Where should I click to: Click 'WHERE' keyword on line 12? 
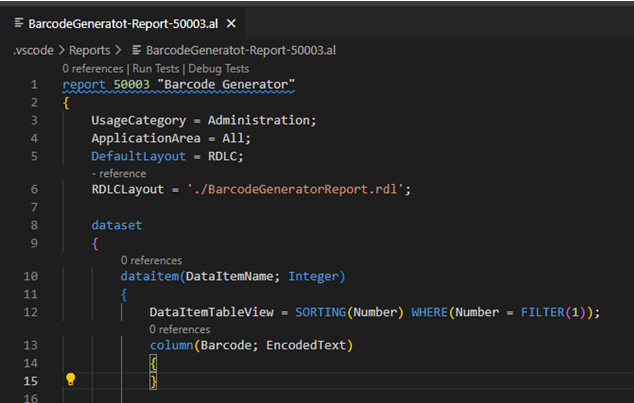coord(429,312)
